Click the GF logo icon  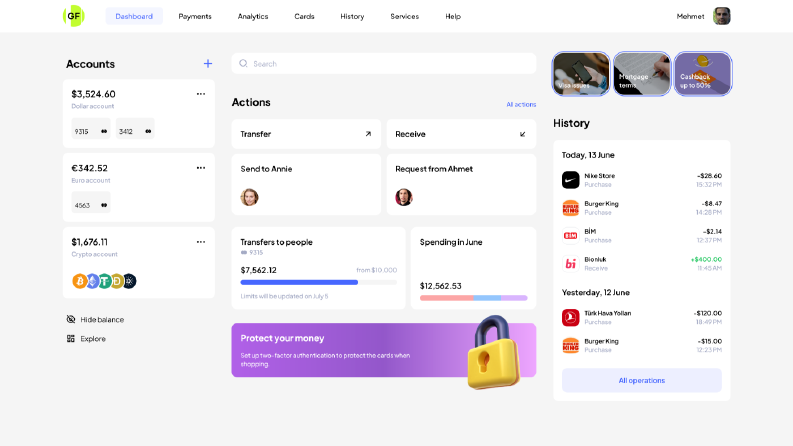pyautogui.click(x=73, y=16)
